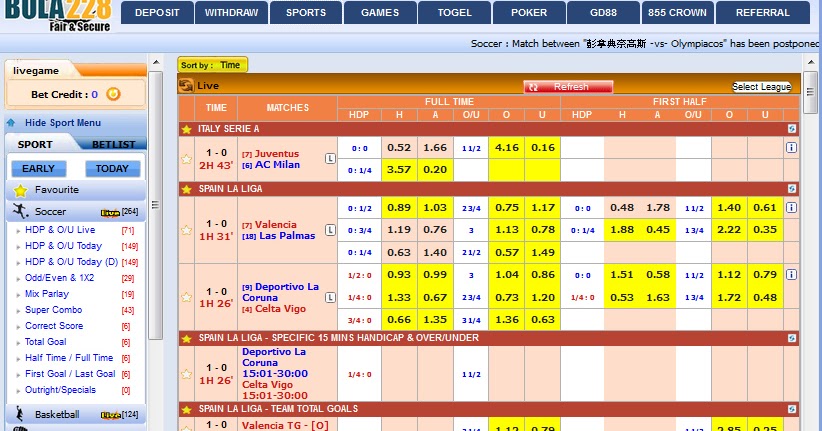The width and height of the screenshot is (822, 431).
Task: Click the sidebar splitter grip handle
Action: pyautogui.click(x=155, y=205)
